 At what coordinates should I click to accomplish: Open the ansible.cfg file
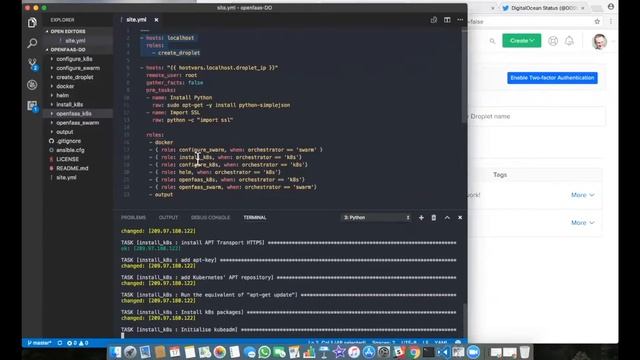[x=70, y=150]
